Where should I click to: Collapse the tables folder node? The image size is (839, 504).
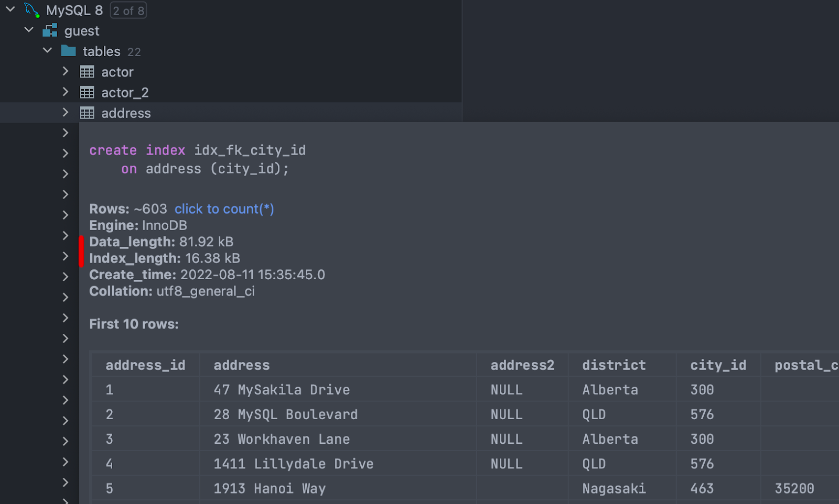(47, 50)
